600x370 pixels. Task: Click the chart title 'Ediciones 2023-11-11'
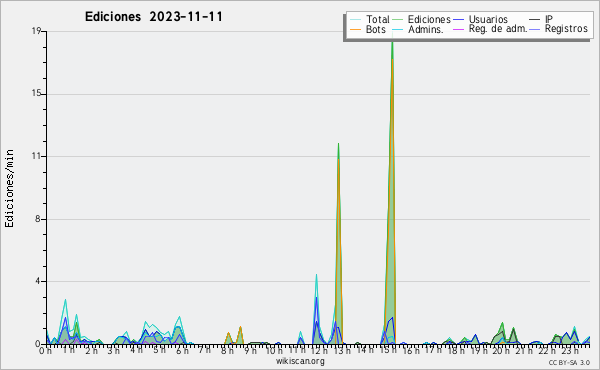153,17
